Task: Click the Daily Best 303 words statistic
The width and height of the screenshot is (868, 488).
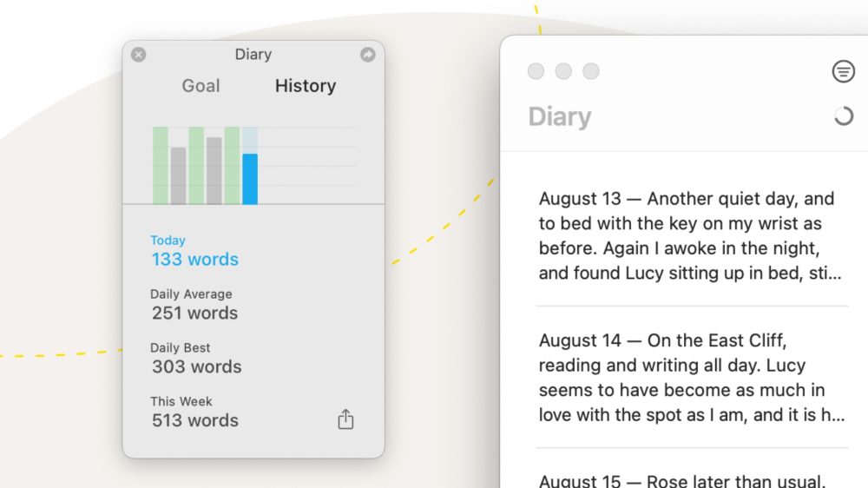Action: point(194,359)
